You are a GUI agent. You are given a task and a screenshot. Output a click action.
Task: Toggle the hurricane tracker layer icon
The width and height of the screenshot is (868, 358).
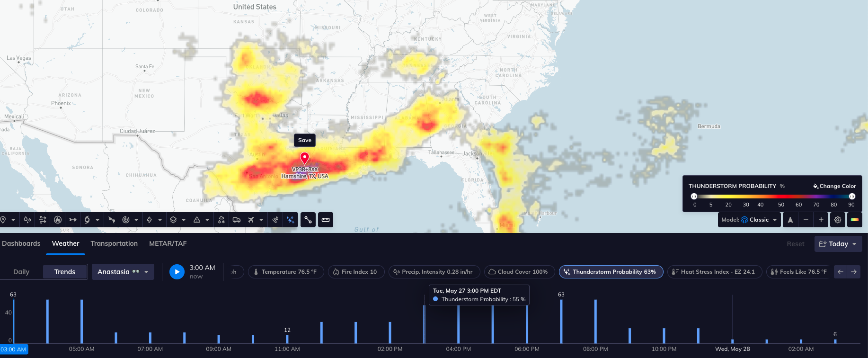(x=87, y=220)
